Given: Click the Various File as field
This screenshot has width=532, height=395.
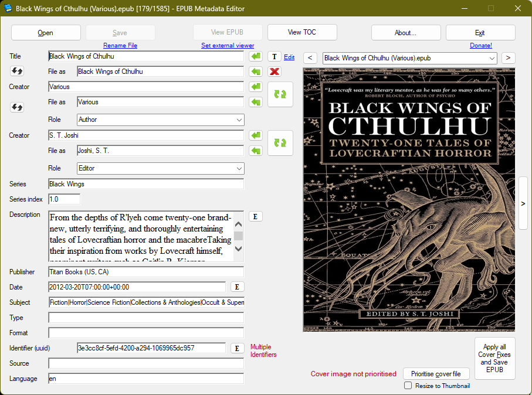Looking at the screenshot, I should 160,102.
